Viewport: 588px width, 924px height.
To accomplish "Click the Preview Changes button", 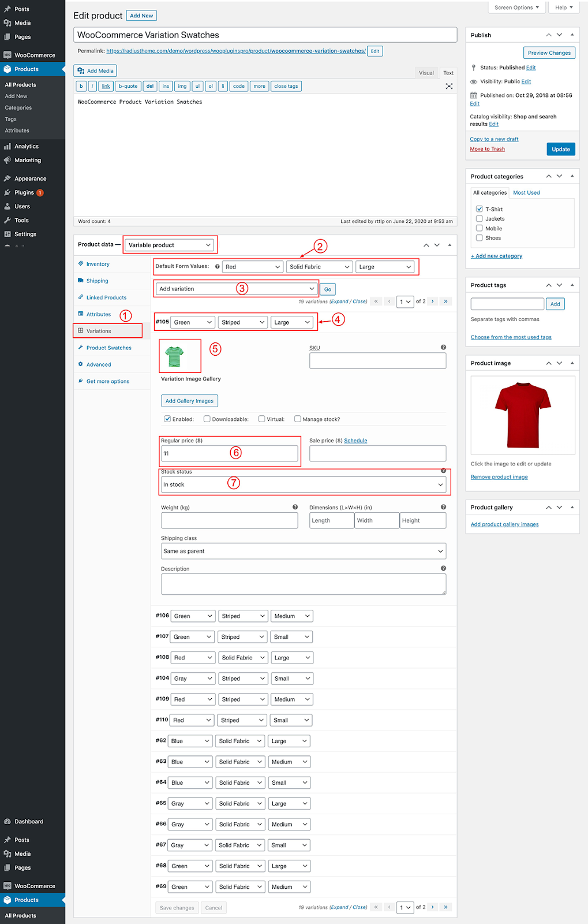I will (549, 53).
